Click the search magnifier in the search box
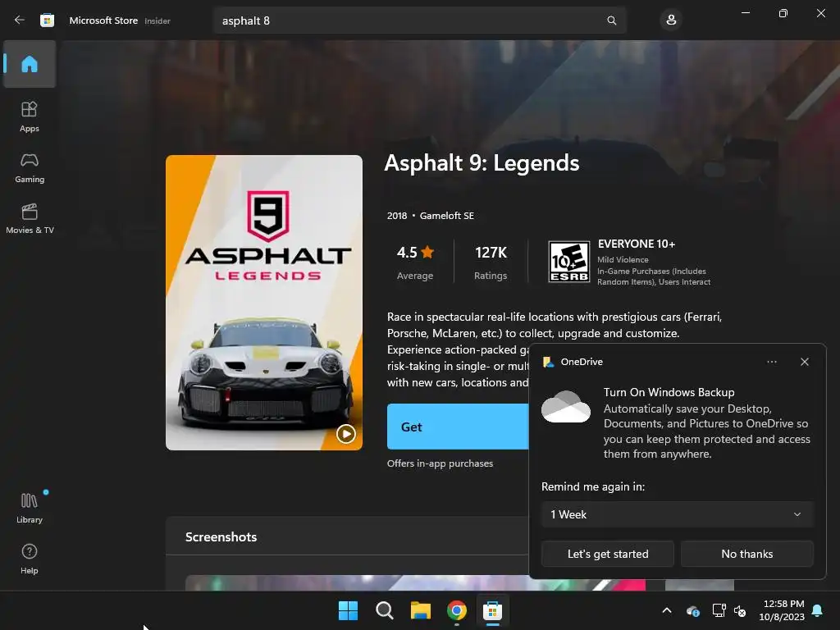The height and width of the screenshot is (630, 840). pos(611,21)
